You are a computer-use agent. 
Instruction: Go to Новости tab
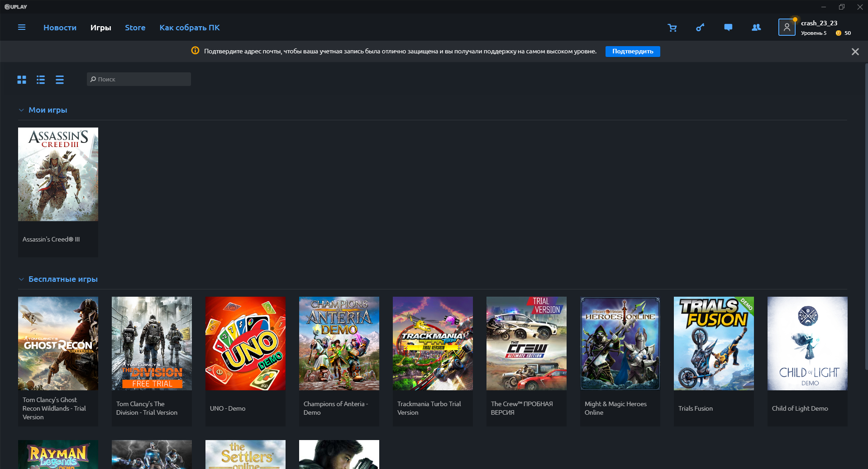click(60, 28)
